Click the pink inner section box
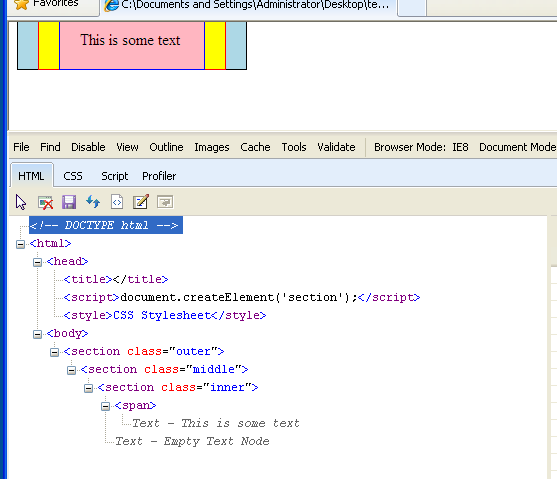The height and width of the screenshot is (479, 557). [132, 45]
